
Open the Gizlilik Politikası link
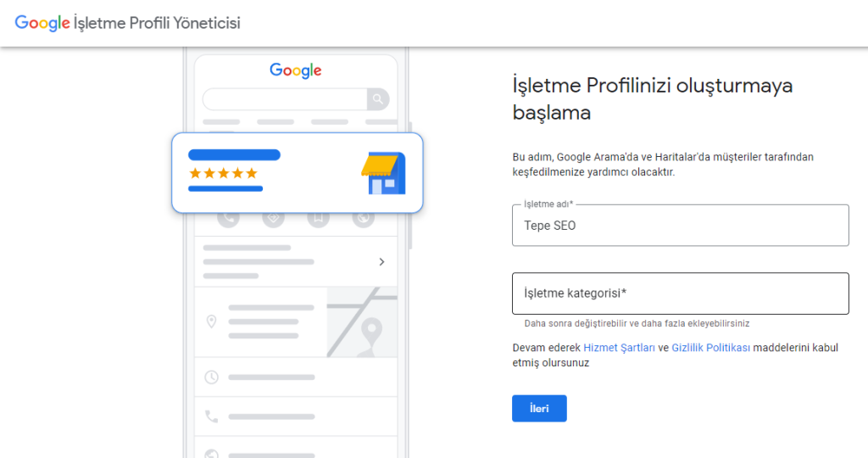pyautogui.click(x=711, y=348)
